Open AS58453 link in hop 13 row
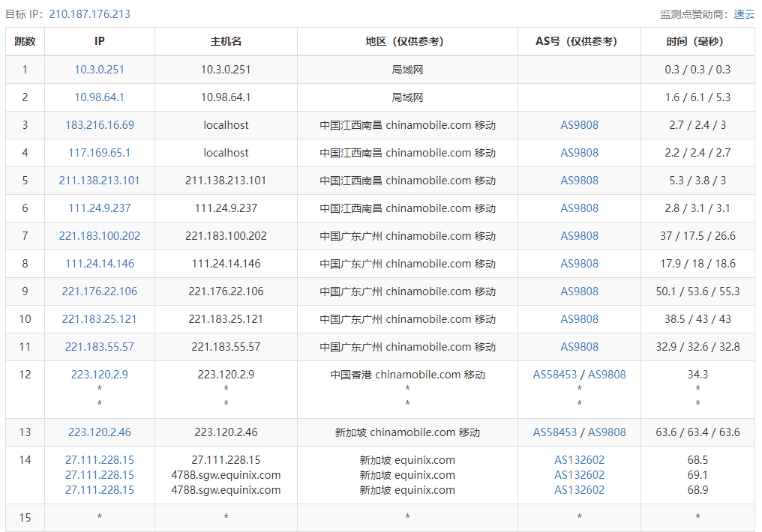 (x=554, y=432)
